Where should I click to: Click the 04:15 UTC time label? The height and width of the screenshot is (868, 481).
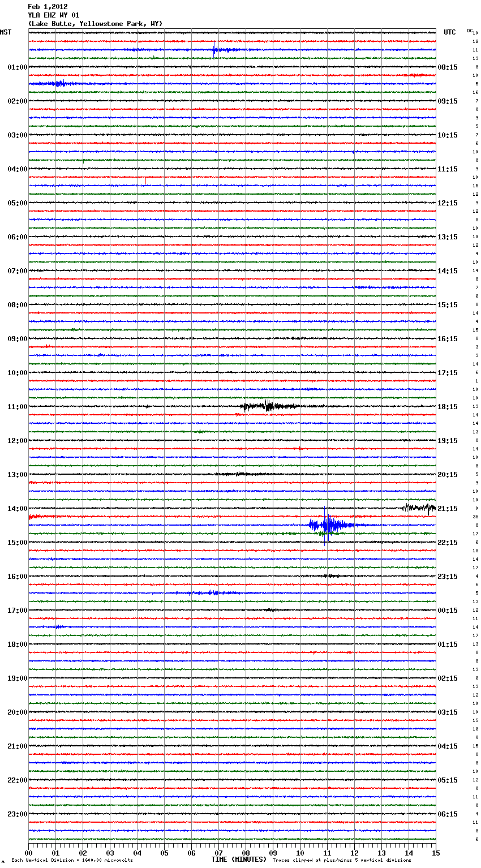(448, 746)
